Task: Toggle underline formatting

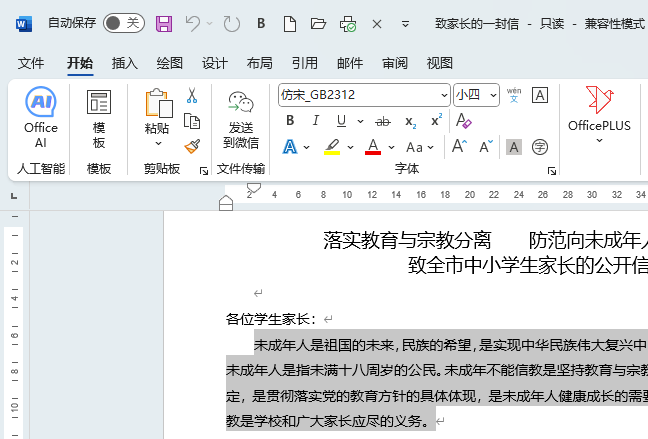Action: 341,121
